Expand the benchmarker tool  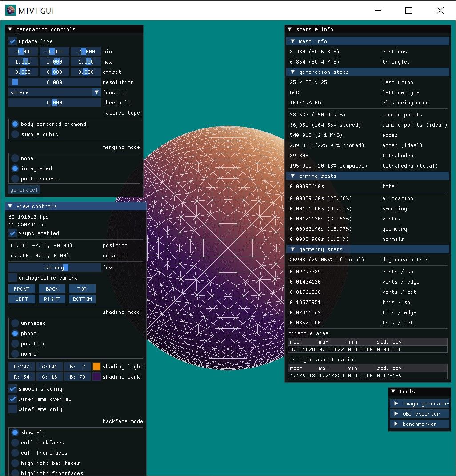click(x=420, y=424)
